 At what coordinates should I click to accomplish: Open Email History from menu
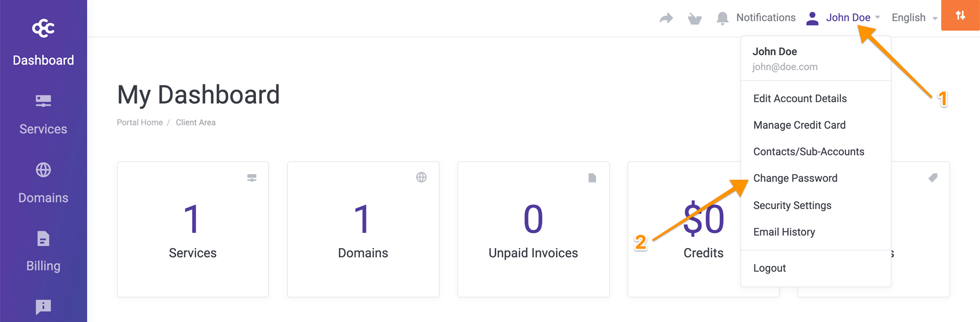click(x=784, y=232)
